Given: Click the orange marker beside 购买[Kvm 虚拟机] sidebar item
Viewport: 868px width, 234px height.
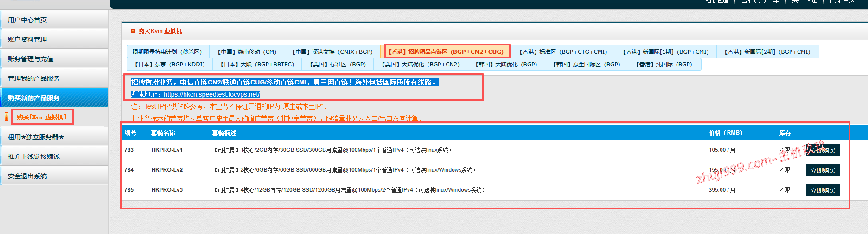Looking at the screenshot, I should pyautogui.click(x=6, y=117).
